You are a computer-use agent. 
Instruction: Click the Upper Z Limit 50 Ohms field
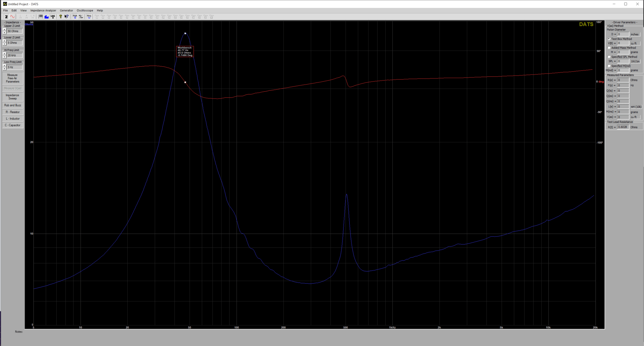pyautogui.click(x=14, y=31)
